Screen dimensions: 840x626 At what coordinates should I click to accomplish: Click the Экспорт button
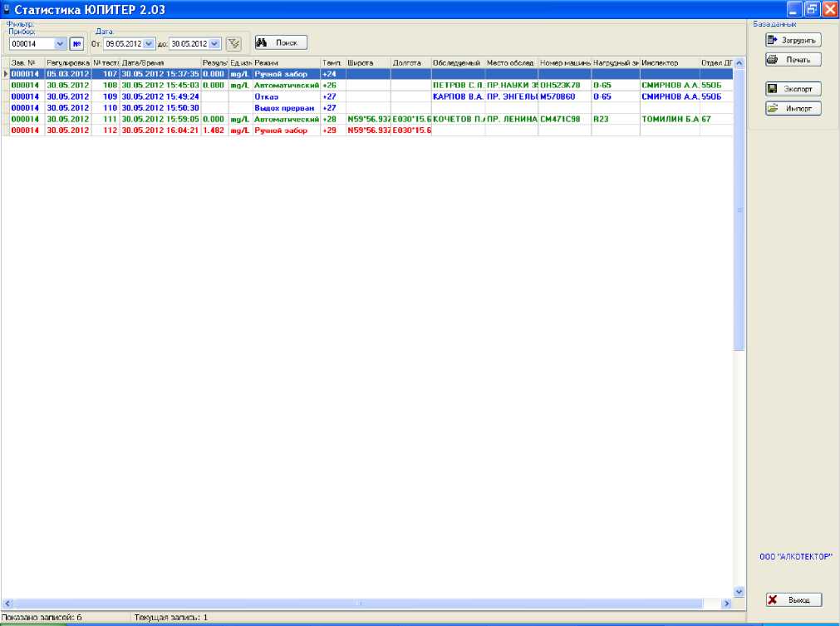[793, 89]
